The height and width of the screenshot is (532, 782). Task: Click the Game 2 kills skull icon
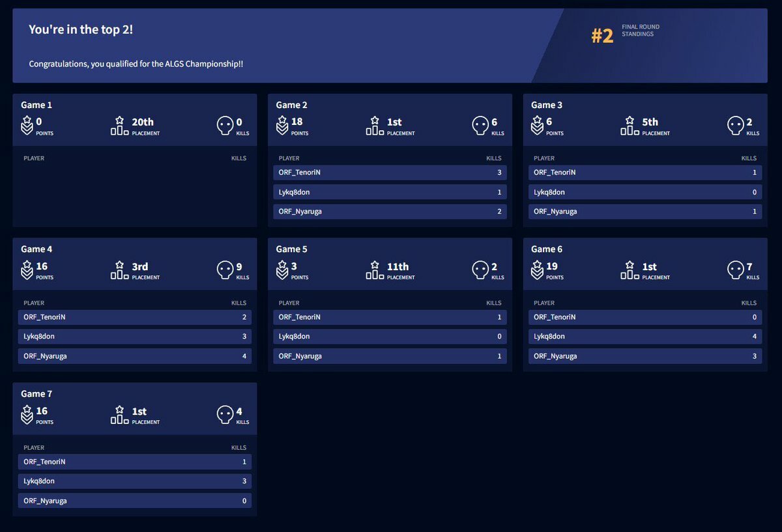(x=480, y=126)
